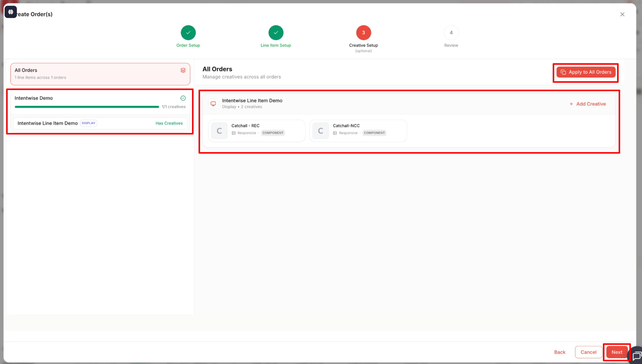Screen dimensions: 642x364
Task: Go to the Order Setup step circle
Action: coord(188,33)
